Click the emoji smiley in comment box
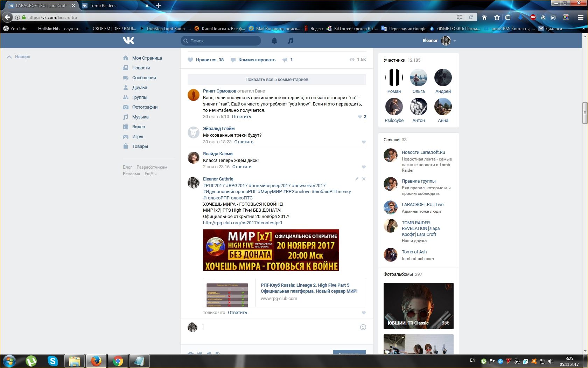588x368 pixels. coord(363,327)
